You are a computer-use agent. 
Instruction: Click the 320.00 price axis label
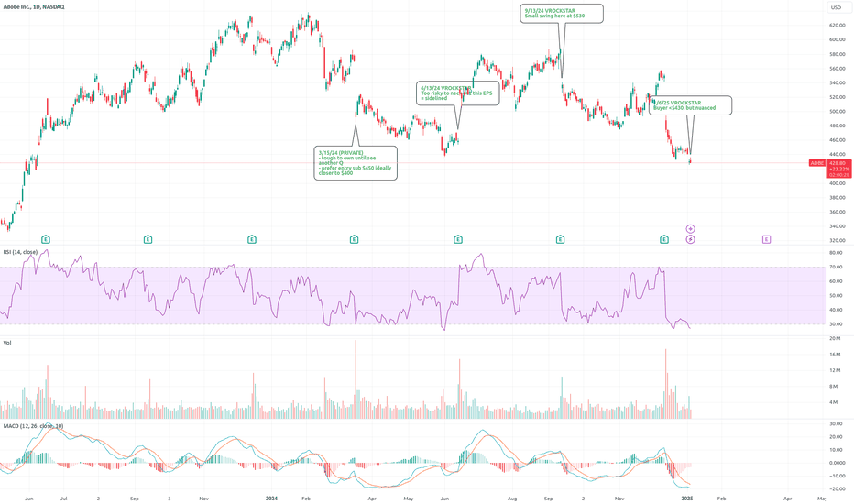[837, 240]
